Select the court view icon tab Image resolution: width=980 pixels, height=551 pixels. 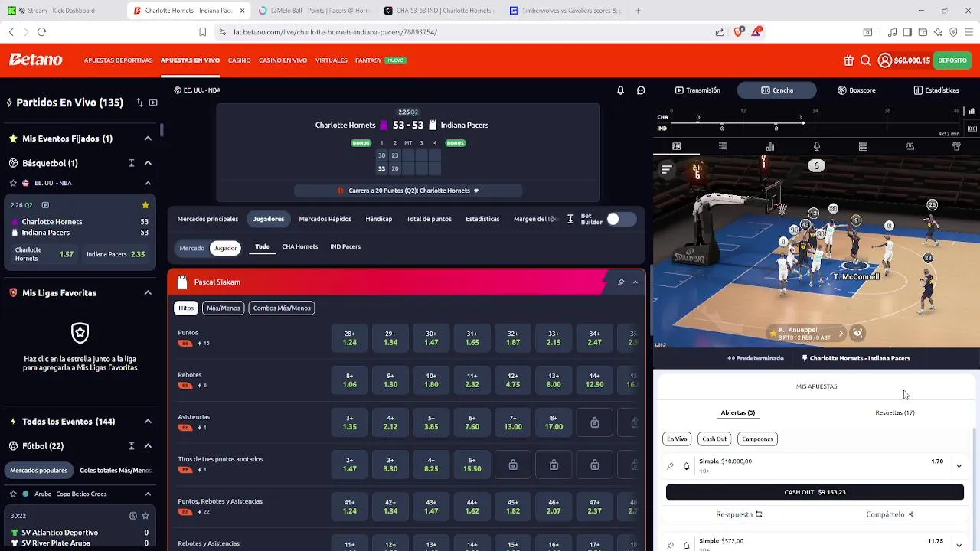point(677,146)
